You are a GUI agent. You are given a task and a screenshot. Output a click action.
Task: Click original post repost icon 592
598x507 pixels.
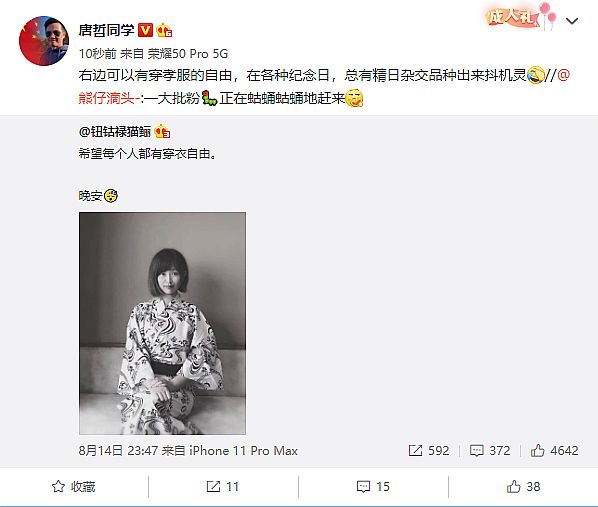(429, 451)
